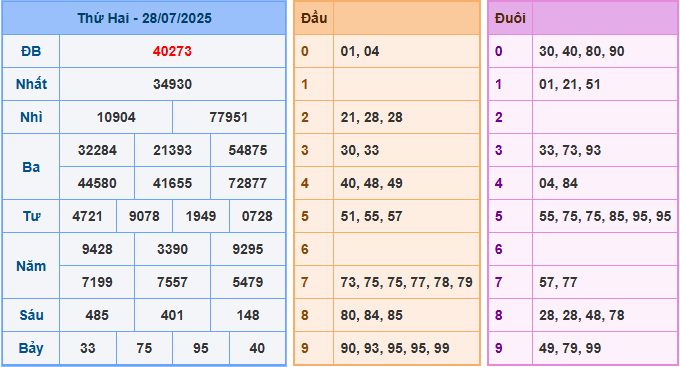The height and width of the screenshot is (367, 680).
Task: Click Đuôi row 4 values 04, 84
Action: [559, 183]
